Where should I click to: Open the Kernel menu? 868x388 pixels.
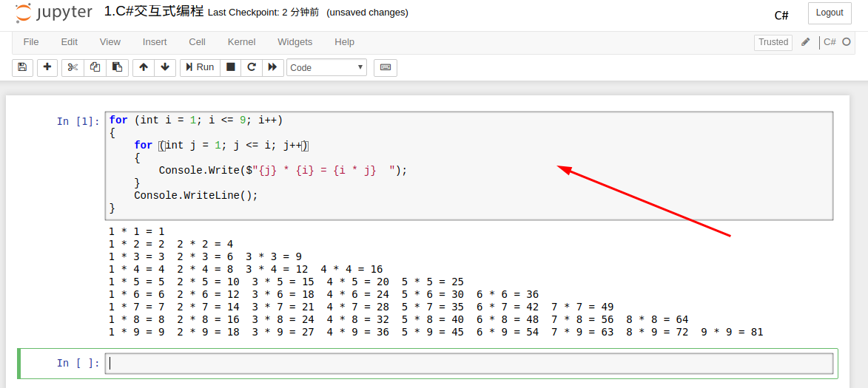tap(241, 42)
